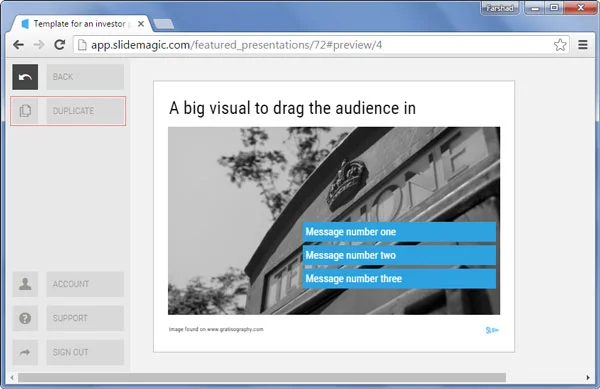The width and height of the screenshot is (600, 389).
Task: Click the slide title text
Action: tap(292, 108)
